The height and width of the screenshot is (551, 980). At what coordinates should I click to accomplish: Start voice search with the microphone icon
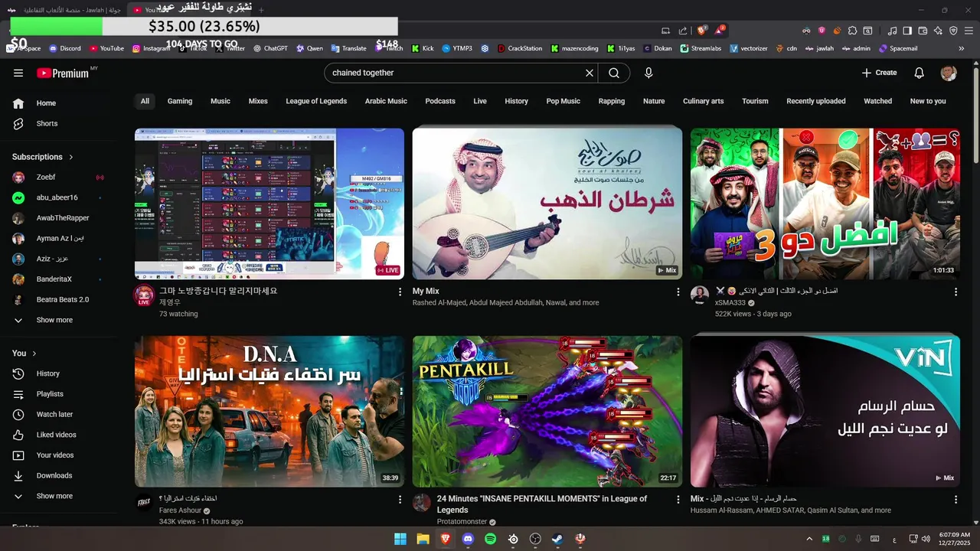click(x=648, y=73)
